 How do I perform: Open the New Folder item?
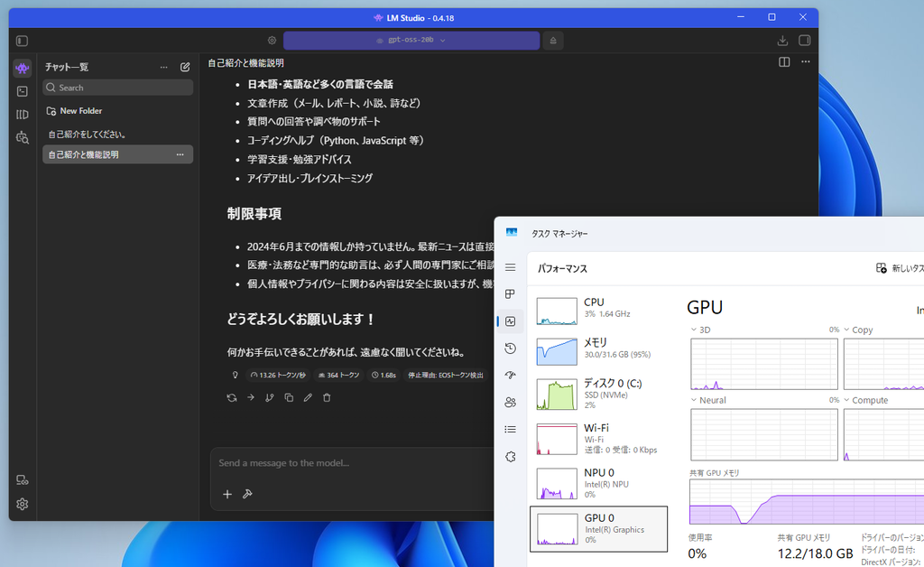tap(74, 111)
